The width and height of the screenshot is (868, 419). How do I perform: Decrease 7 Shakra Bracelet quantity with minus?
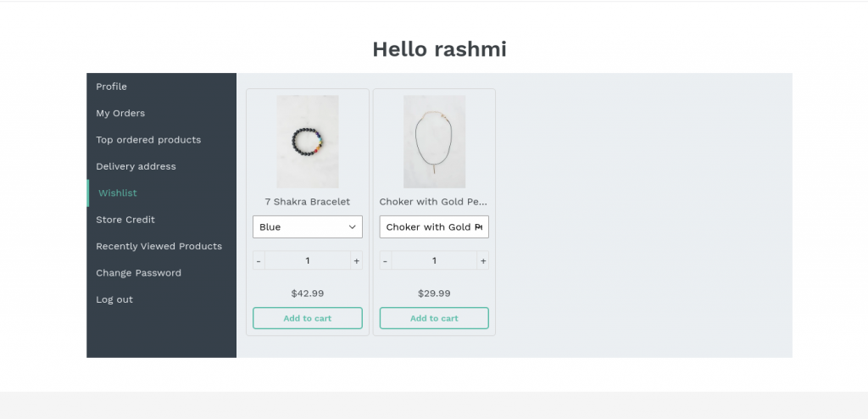click(259, 260)
